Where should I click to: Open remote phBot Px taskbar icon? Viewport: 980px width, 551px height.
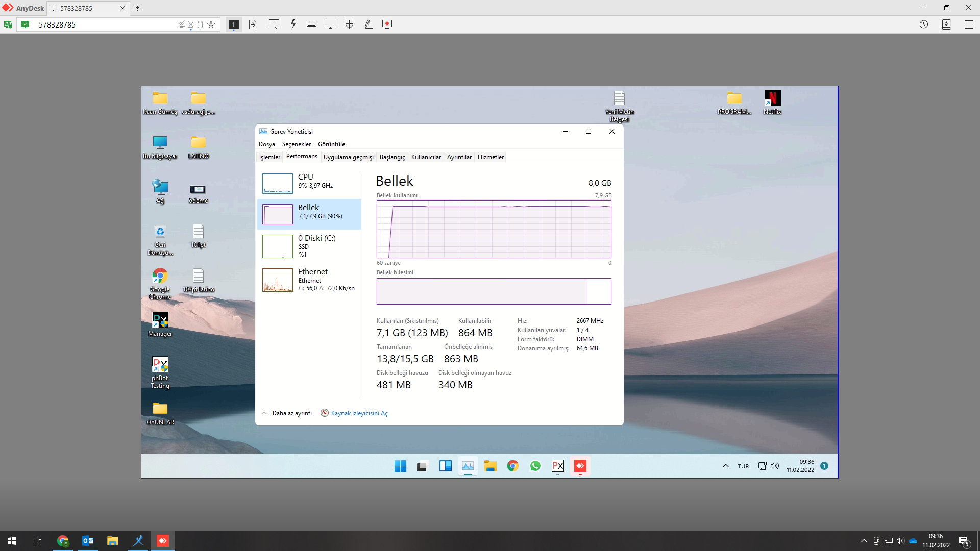(x=558, y=466)
